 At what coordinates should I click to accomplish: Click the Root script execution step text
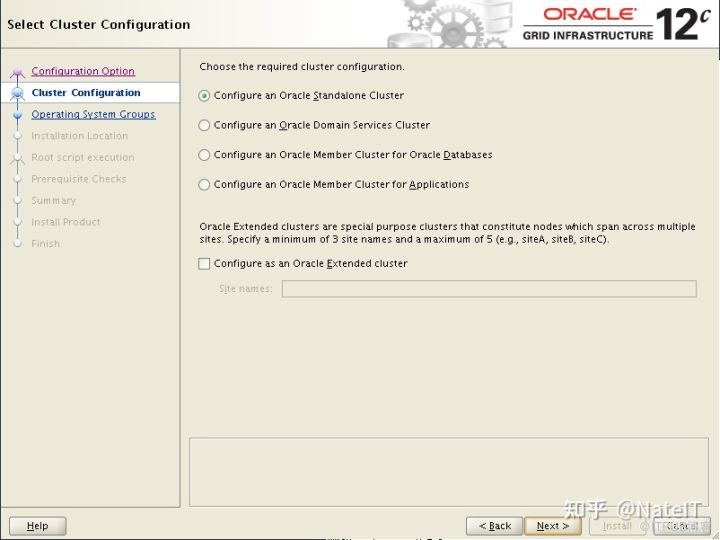click(83, 158)
